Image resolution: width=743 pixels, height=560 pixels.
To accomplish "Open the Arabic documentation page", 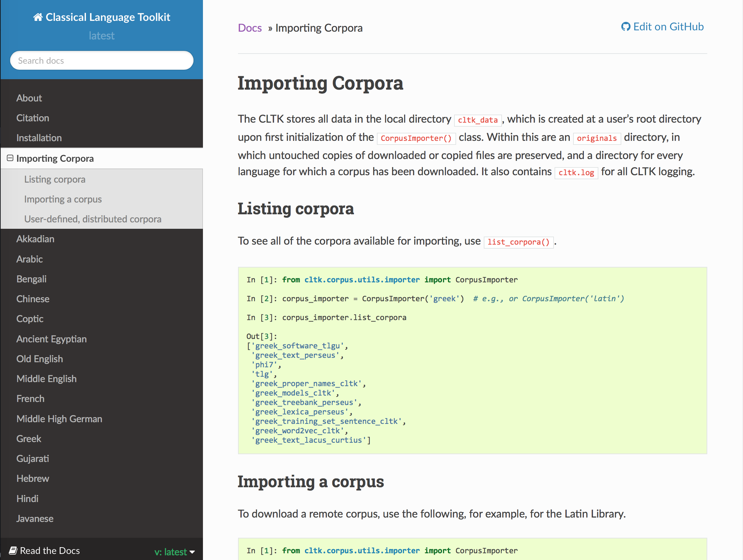I will click(30, 259).
